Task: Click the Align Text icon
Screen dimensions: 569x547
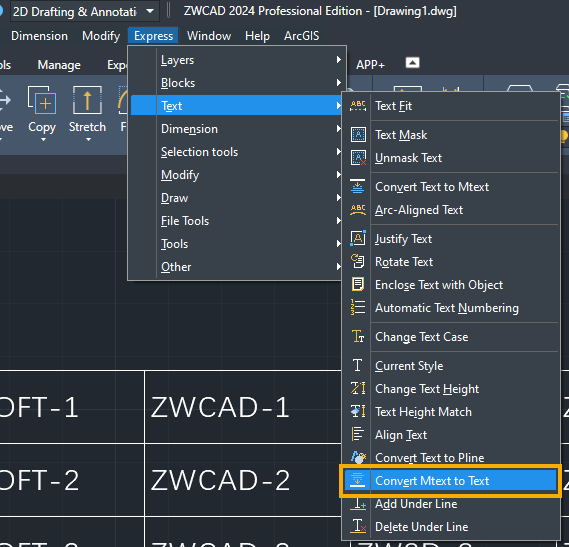Action: click(358, 434)
